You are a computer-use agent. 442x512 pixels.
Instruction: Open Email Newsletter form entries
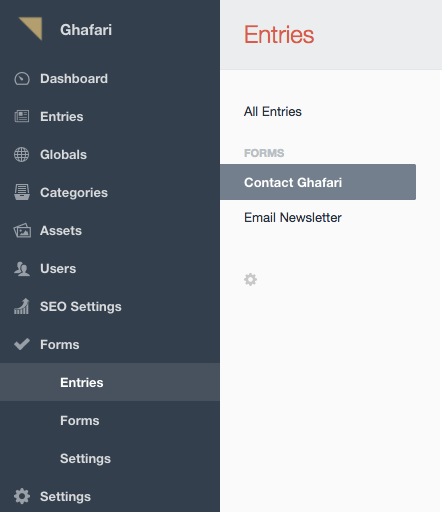pos(293,217)
